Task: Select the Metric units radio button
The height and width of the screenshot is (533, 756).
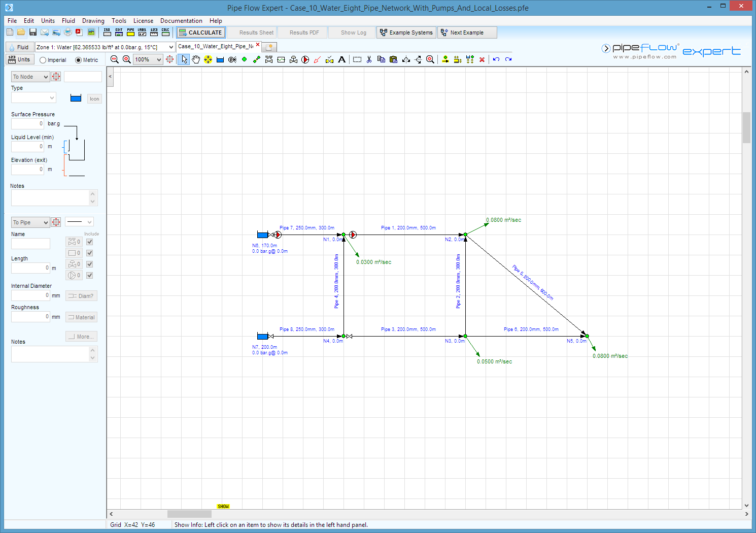Action: 78,60
